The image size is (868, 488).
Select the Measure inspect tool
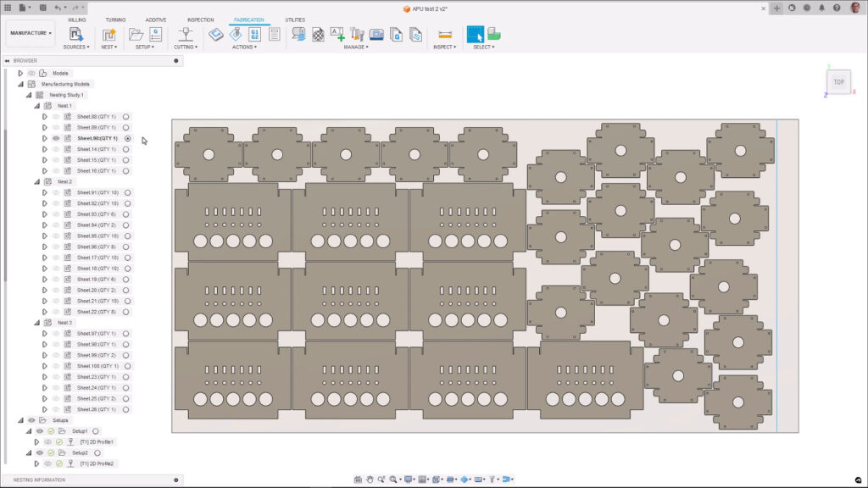pos(445,35)
